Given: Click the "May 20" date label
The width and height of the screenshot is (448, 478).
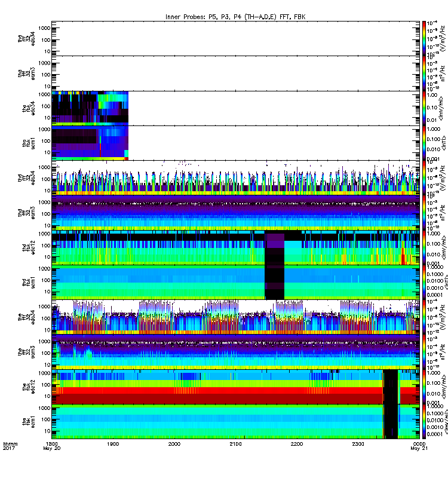Looking at the screenshot, I should [52, 449].
